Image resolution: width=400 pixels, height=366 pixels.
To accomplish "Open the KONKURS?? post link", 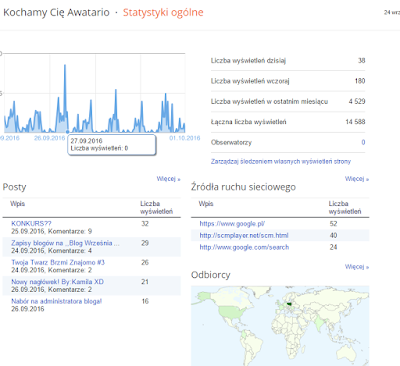I will [31, 224].
